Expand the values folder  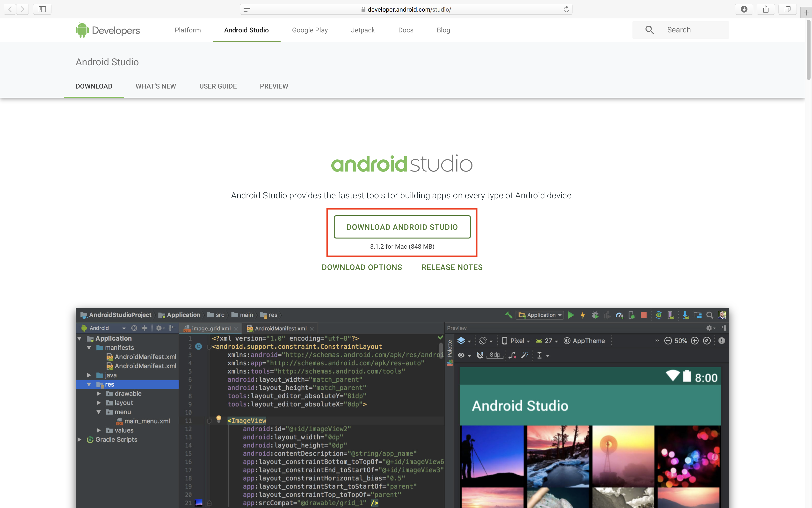click(x=99, y=430)
